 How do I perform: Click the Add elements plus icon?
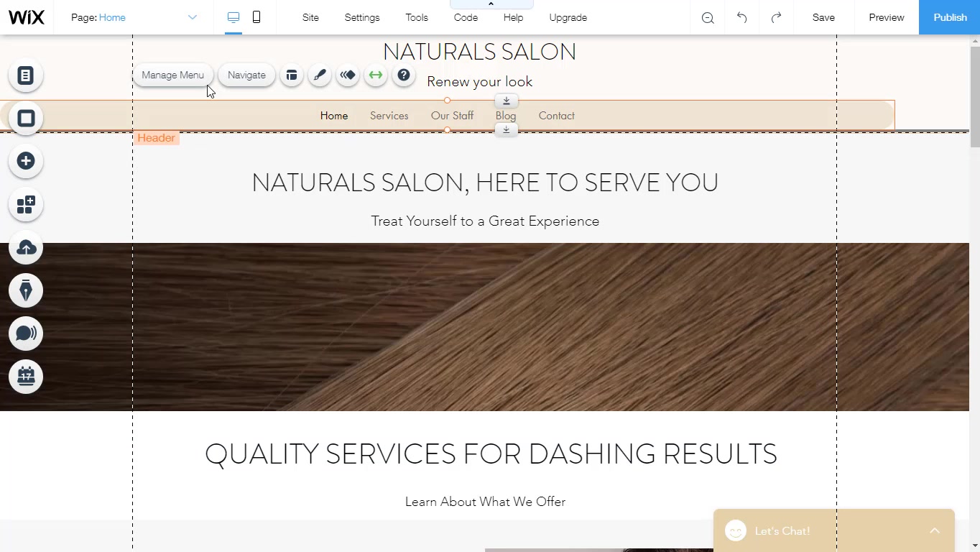point(26,161)
